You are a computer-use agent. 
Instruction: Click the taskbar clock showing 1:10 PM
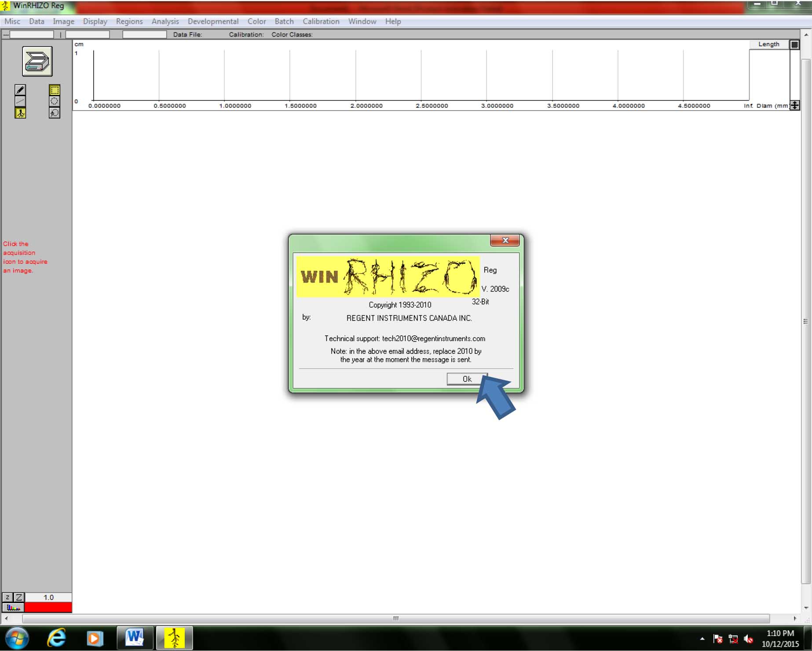click(x=780, y=633)
